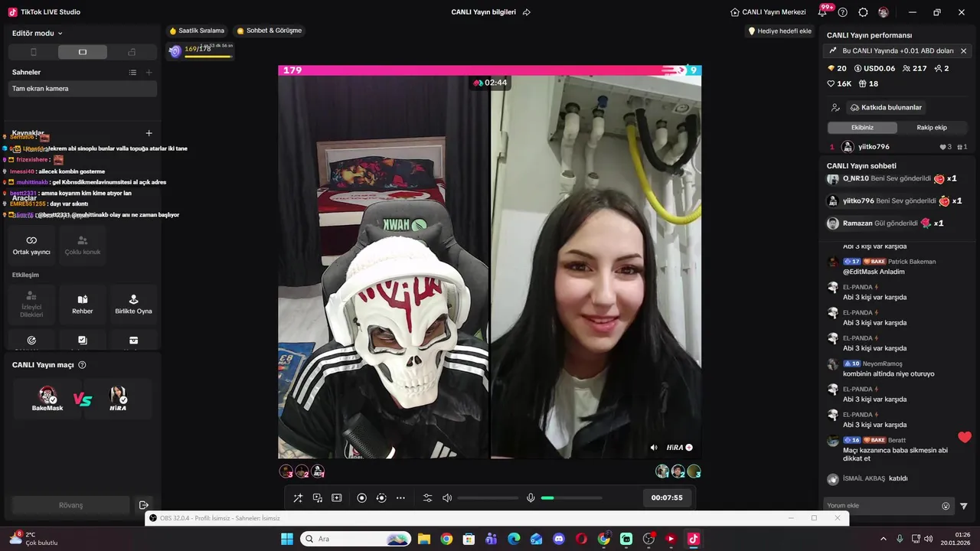
Task: Open the notifications bell with 99+ badge
Action: (x=824, y=11)
